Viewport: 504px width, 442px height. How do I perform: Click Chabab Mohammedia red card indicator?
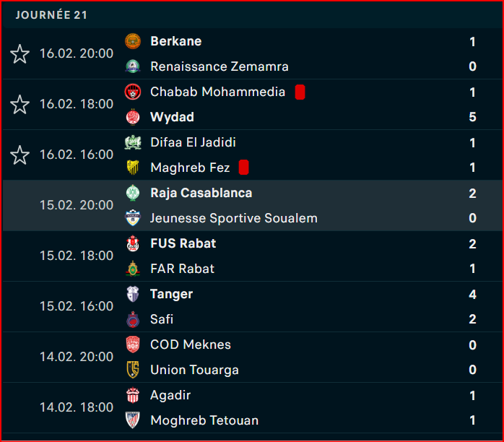(x=300, y=92)
